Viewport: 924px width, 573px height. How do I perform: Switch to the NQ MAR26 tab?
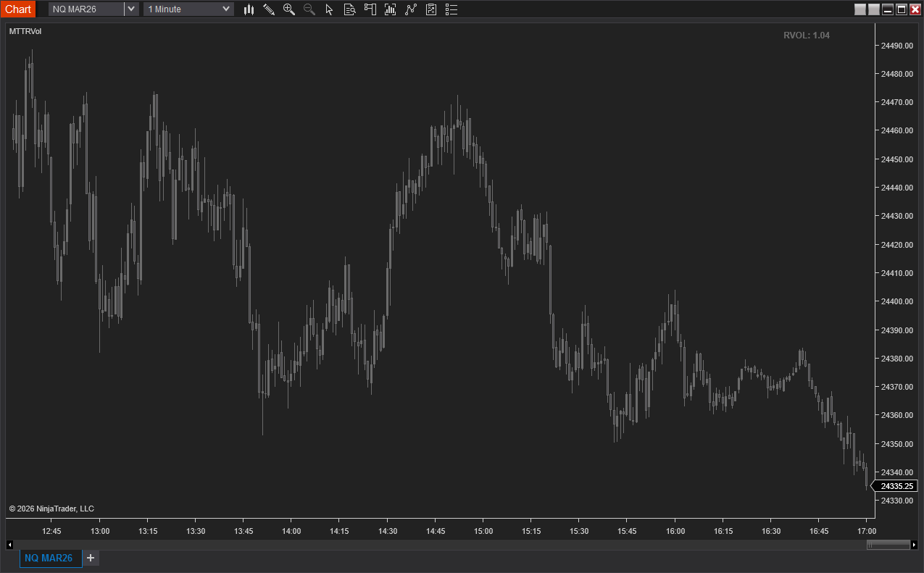(49, 558)
